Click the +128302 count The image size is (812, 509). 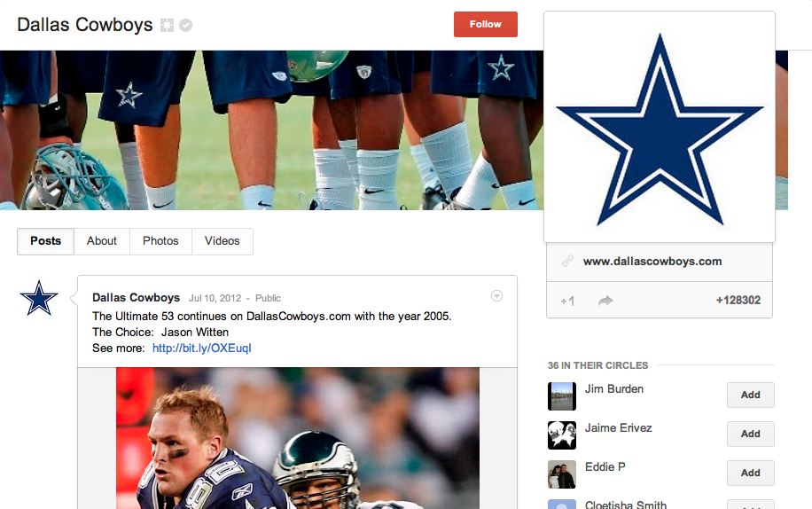pyautogui.click(x=738, y=301)
